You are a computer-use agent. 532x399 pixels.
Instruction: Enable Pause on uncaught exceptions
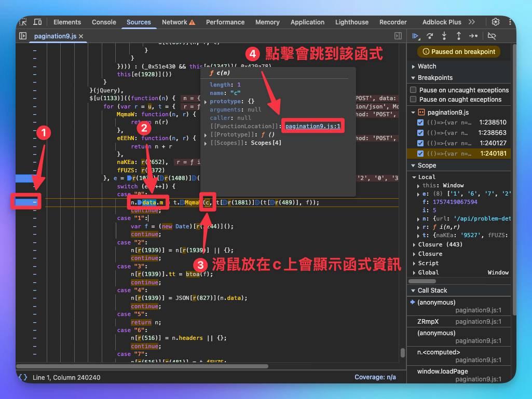click(413, 90)
